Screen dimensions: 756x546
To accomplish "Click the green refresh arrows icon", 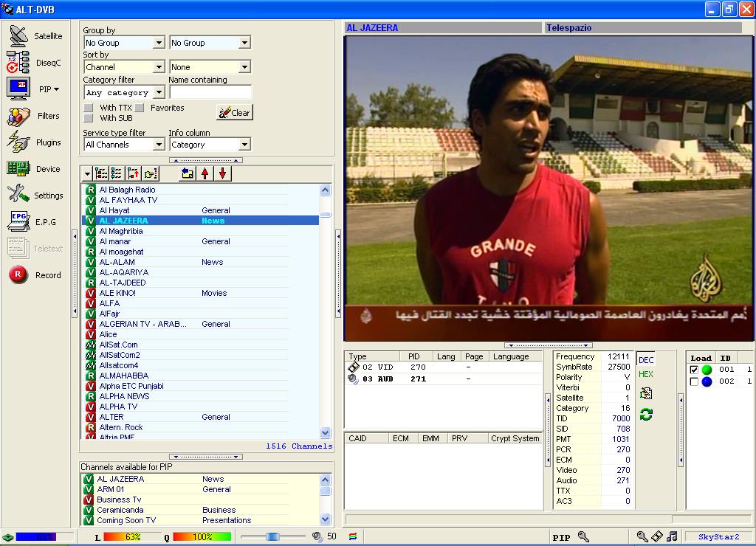I will click(646, 415).
